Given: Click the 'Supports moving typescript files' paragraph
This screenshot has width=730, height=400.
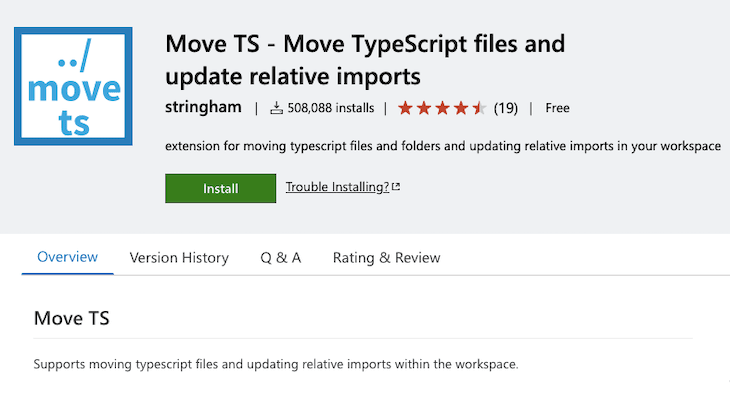Looking at the screenshot, I should click(x=276, y=364).
